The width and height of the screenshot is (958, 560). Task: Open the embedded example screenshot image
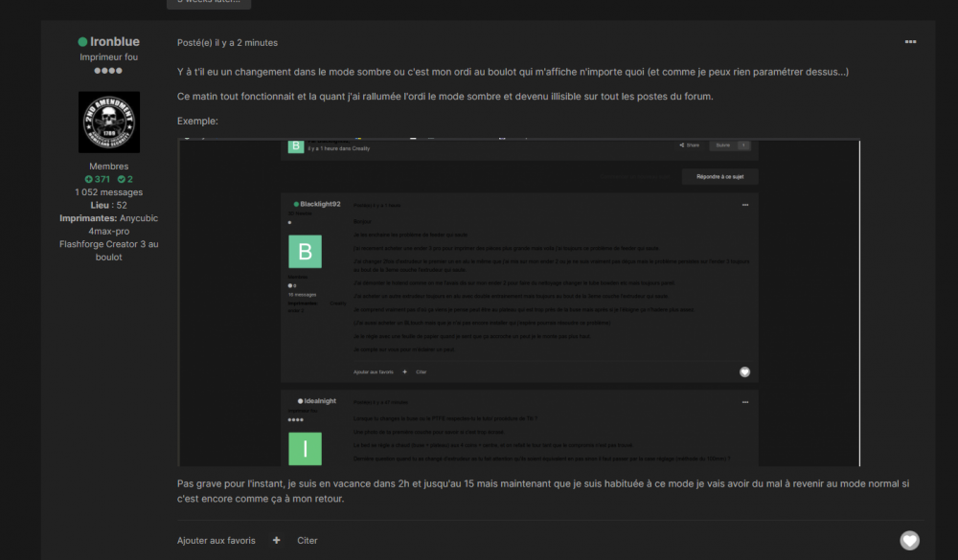(x=519, y=302)
